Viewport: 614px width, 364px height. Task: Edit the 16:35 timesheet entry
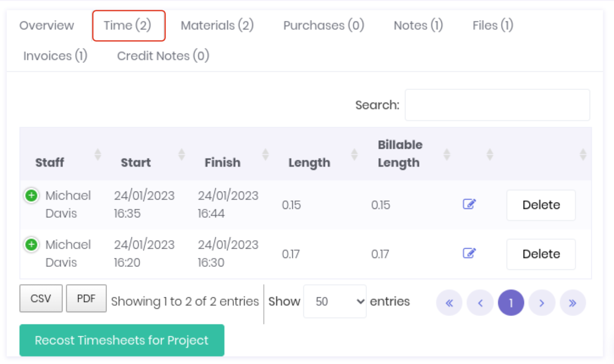click(469, 204)
